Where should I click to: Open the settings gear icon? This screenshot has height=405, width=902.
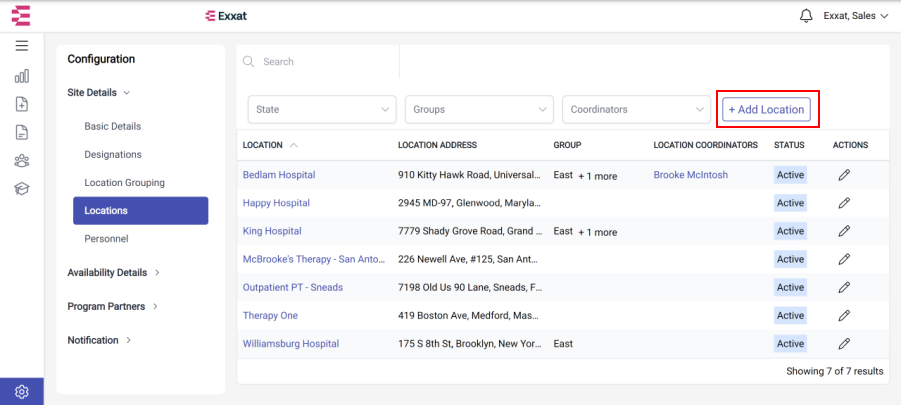coord(22,392)
